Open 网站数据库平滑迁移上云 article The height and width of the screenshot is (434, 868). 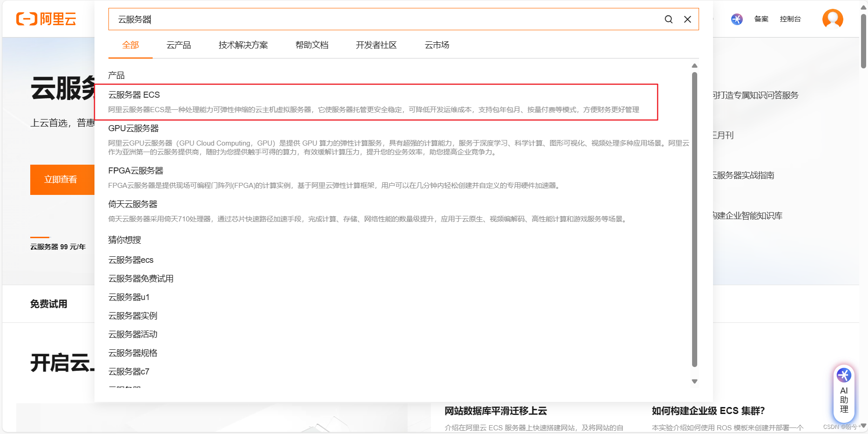click(496, 411)
